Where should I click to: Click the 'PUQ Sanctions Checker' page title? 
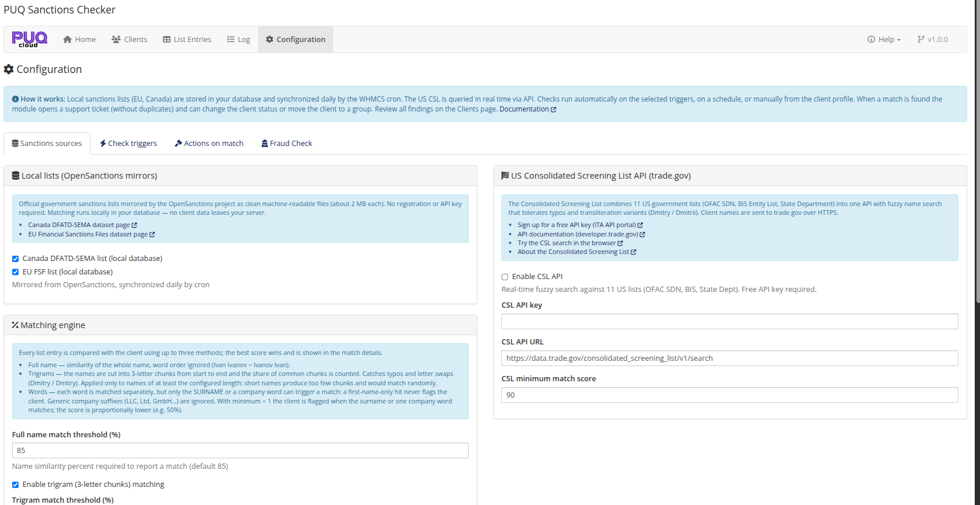(60, 10)
